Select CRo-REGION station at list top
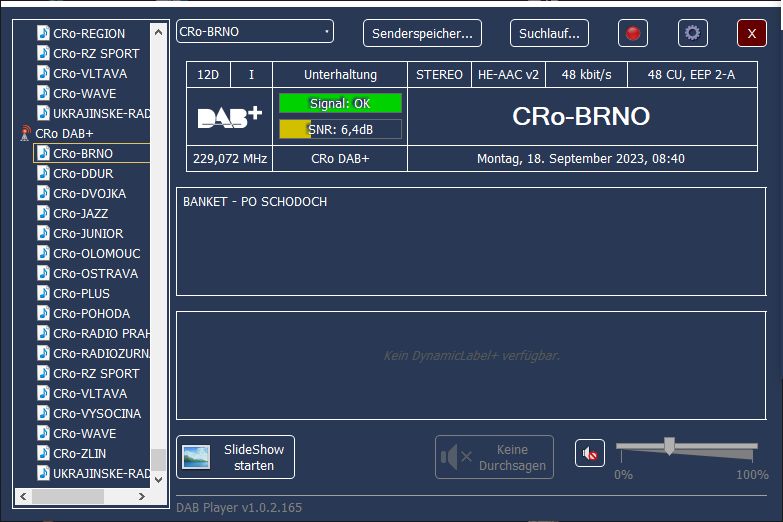Viewport: 783px width, 522px height. coord(89,33)
